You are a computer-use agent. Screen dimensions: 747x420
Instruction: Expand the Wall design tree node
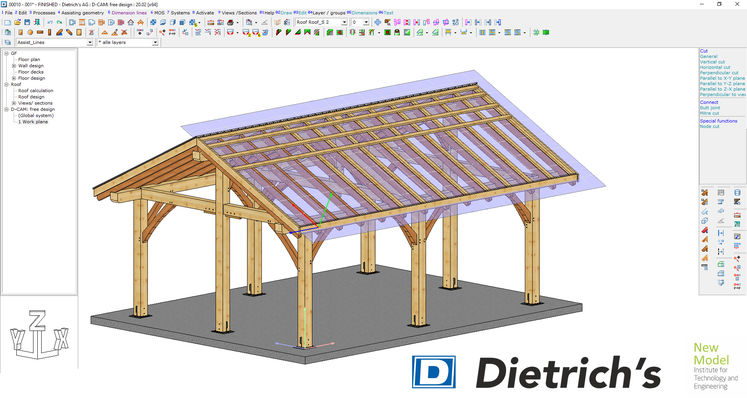[13, 66]
